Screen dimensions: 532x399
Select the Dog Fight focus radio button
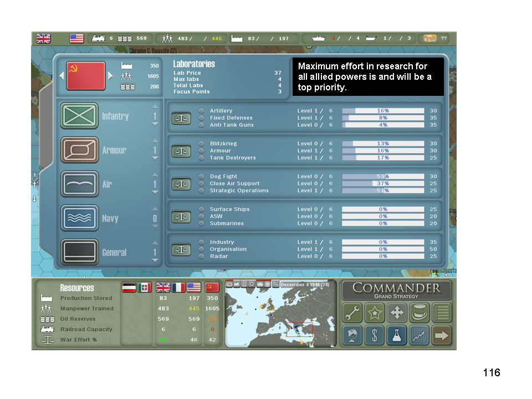coord(202,177)
